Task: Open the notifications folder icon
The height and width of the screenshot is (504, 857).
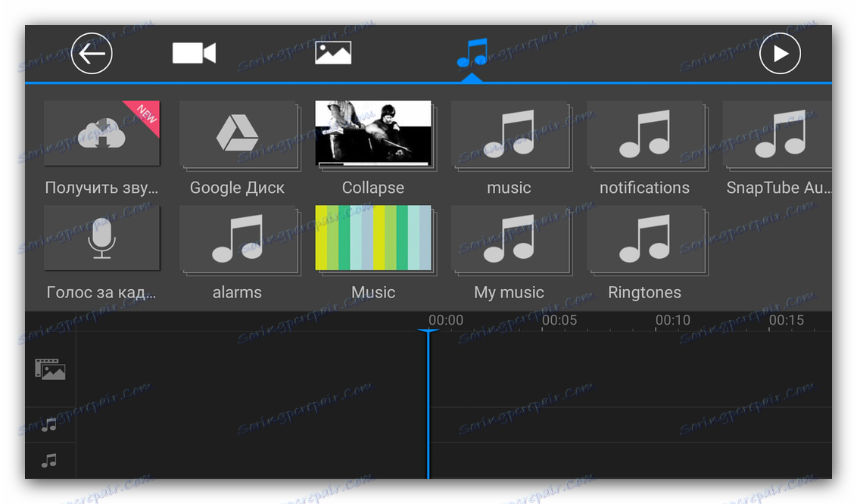Action: (645, 132)
